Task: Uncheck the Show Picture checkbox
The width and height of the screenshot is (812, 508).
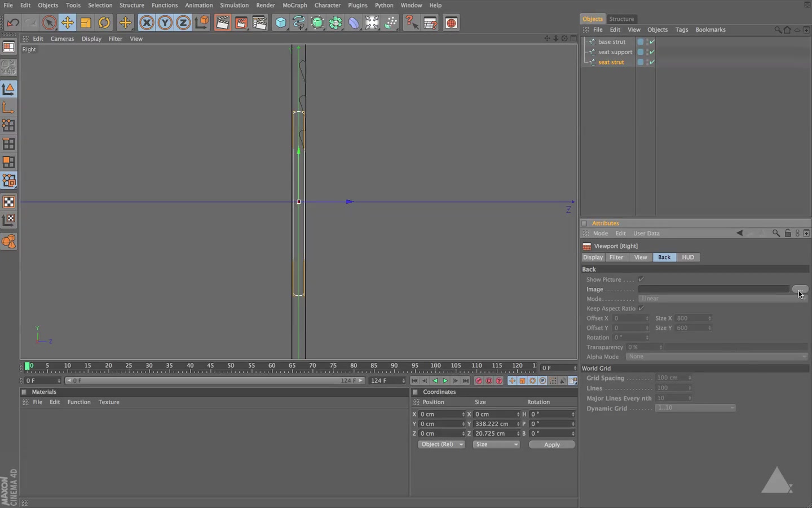Action: click(641, 279)
